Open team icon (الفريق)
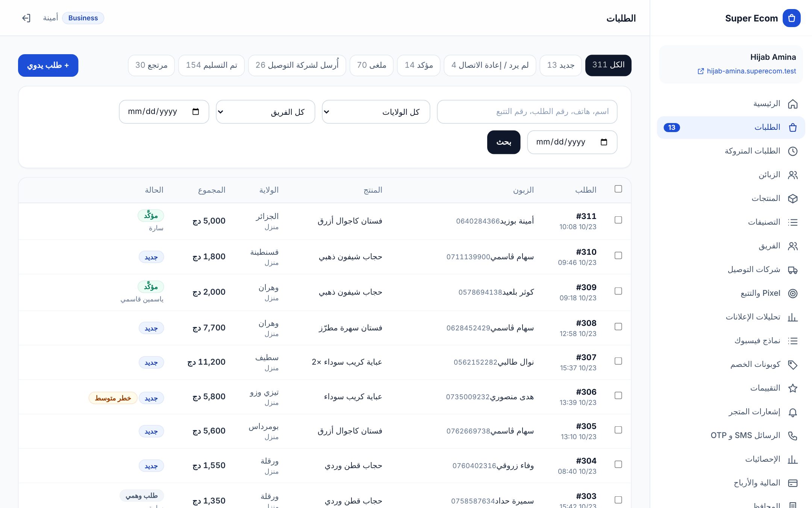 [792, 246]
